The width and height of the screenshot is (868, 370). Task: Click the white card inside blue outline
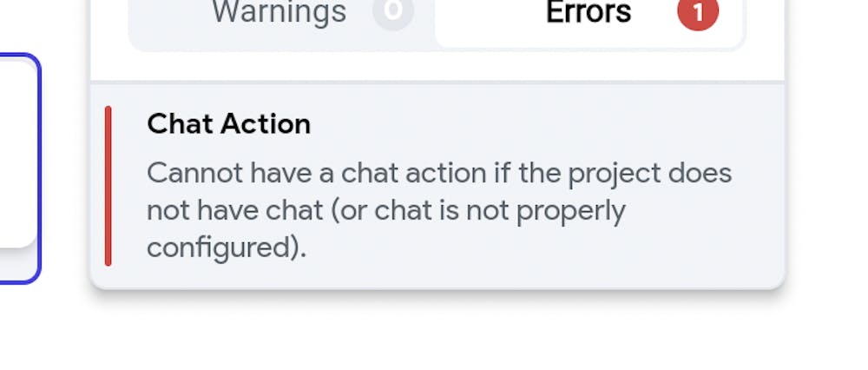tap(17, 154)
